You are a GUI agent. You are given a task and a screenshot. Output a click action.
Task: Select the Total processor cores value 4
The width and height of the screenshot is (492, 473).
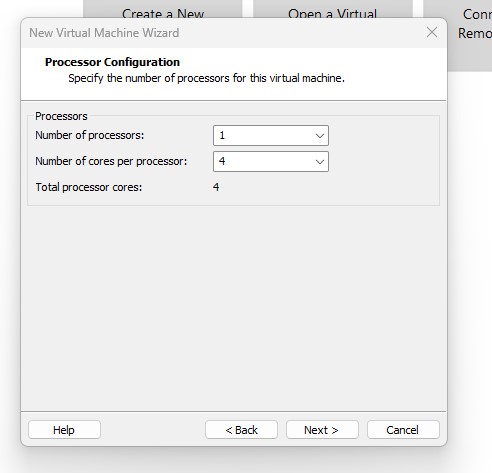coord(216,187)
